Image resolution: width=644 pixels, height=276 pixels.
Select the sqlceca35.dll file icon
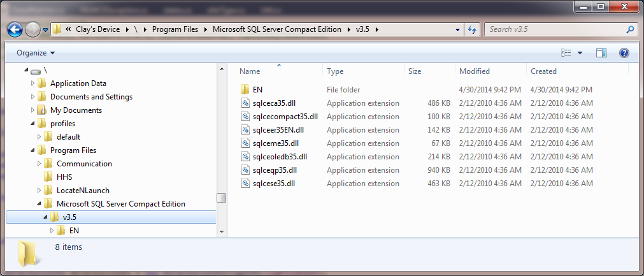click(x=245, y=103)
